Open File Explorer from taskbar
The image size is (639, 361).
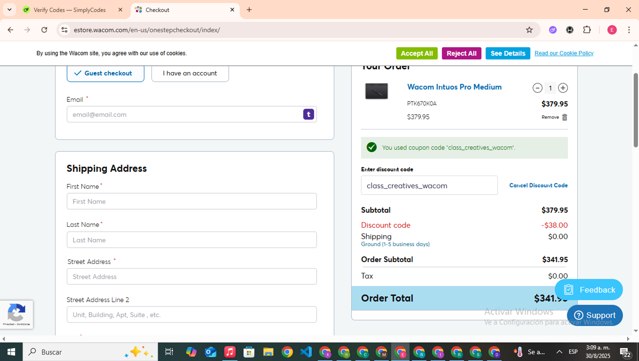pyautogui.click(x=268, y=352)
